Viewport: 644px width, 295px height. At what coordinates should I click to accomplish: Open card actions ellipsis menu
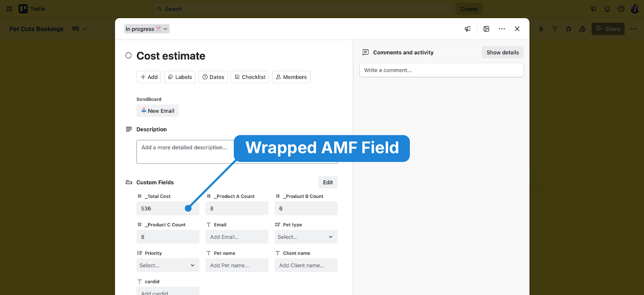pos(502,29)
